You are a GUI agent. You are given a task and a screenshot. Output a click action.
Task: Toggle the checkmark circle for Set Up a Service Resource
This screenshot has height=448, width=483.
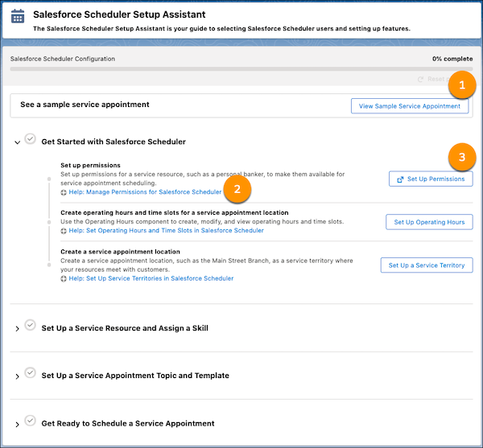pos(31,325)
